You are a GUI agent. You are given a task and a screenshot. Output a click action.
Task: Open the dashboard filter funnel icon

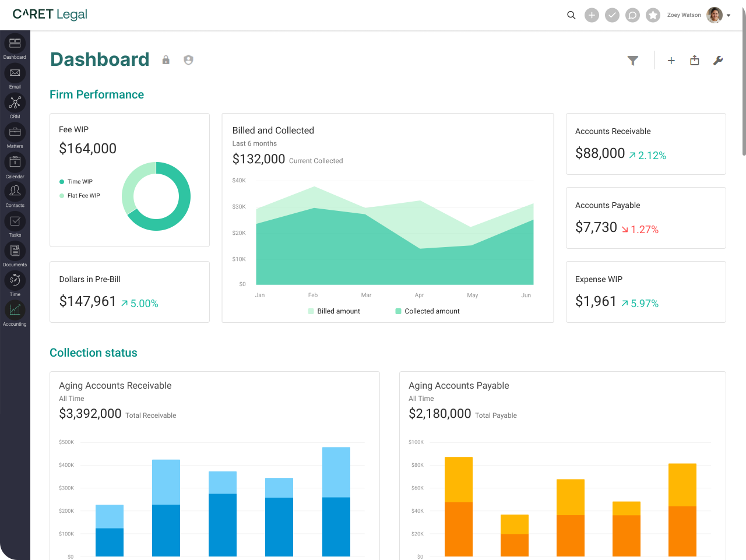pyautogui.click(x=633, y=61)
